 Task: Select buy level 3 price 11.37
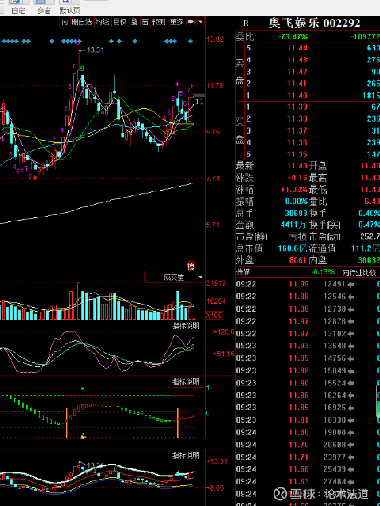297,131
